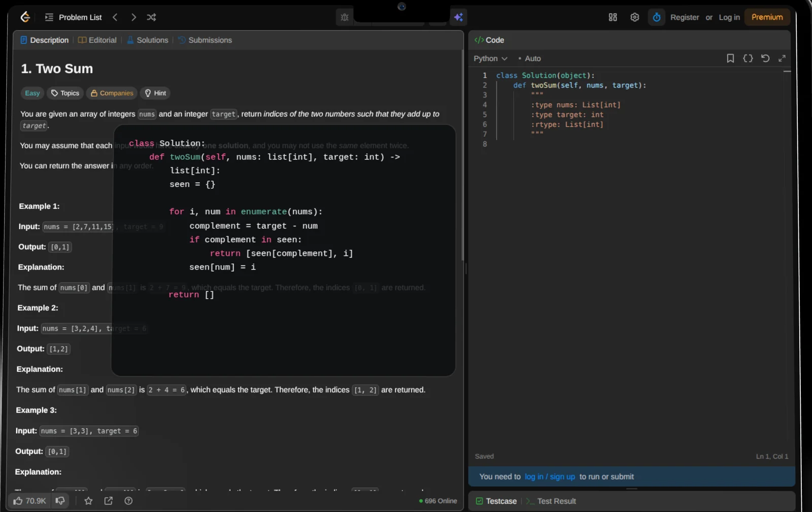Screen dimensions: 812x512
Task: Like the problem thumbs-up 70.9K
Action: 29,501
